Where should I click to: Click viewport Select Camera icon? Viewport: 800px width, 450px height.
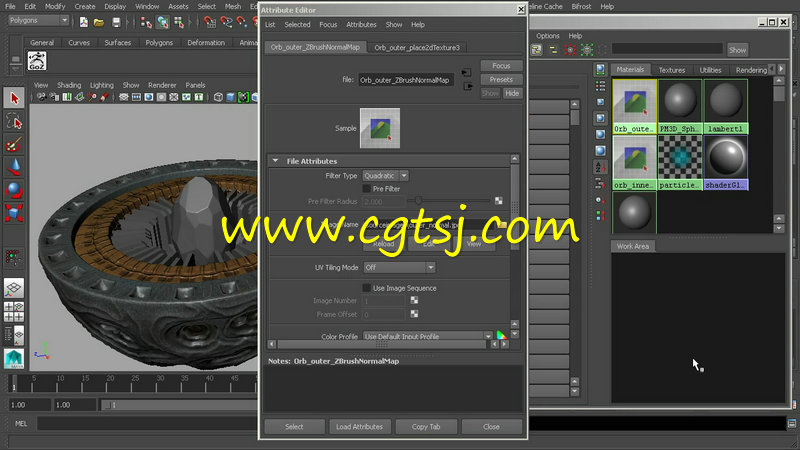[x=42, y=97]
